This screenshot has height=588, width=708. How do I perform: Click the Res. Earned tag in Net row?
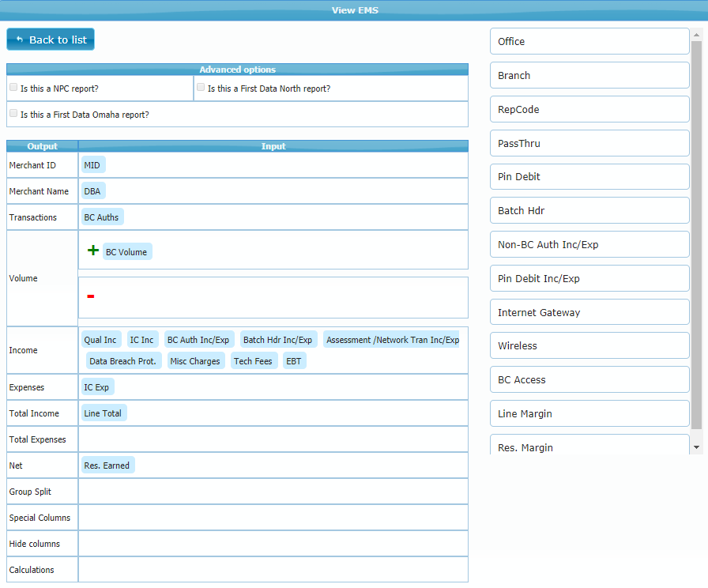[x=107, y=465]
